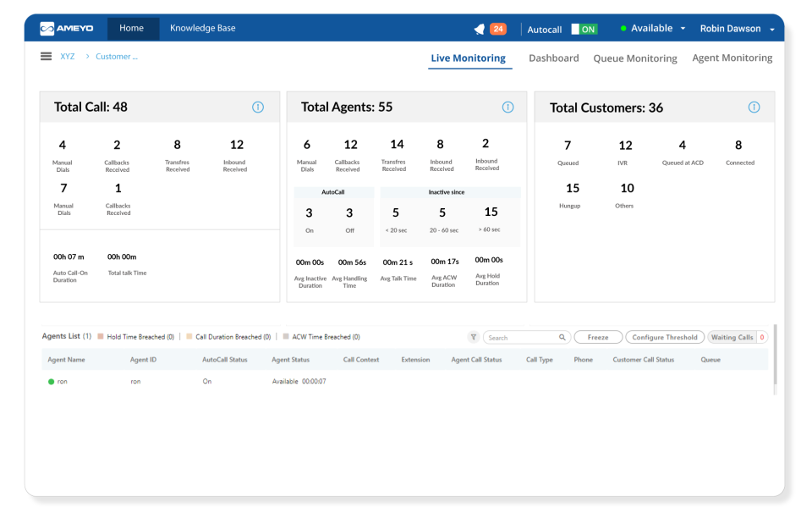
Task: Show info for Total Agents panel
Action: point(508,108)
